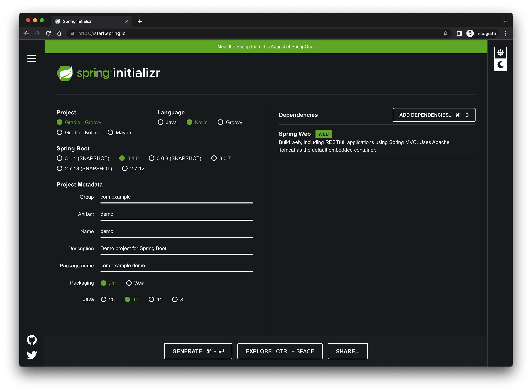Pick Spring Boot version 3.0.7

point(214,158)
